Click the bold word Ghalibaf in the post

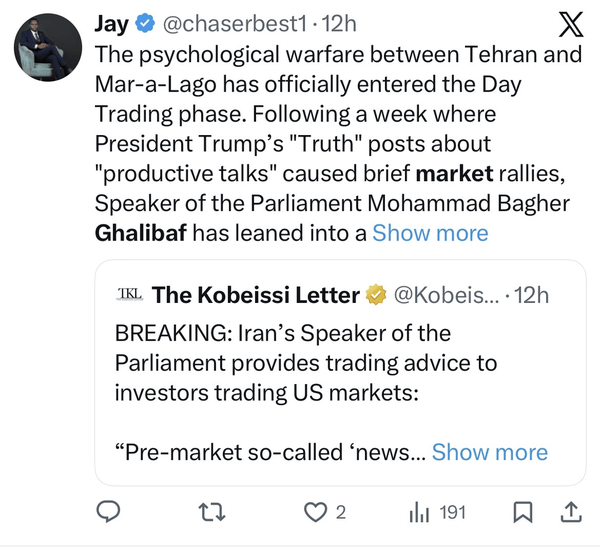(x=139, y=233)
